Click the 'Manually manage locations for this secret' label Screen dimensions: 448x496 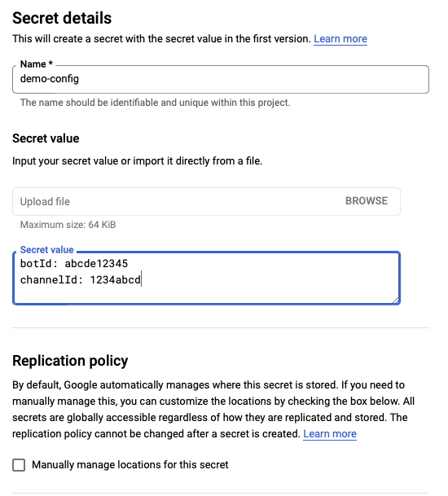point(130,465)
